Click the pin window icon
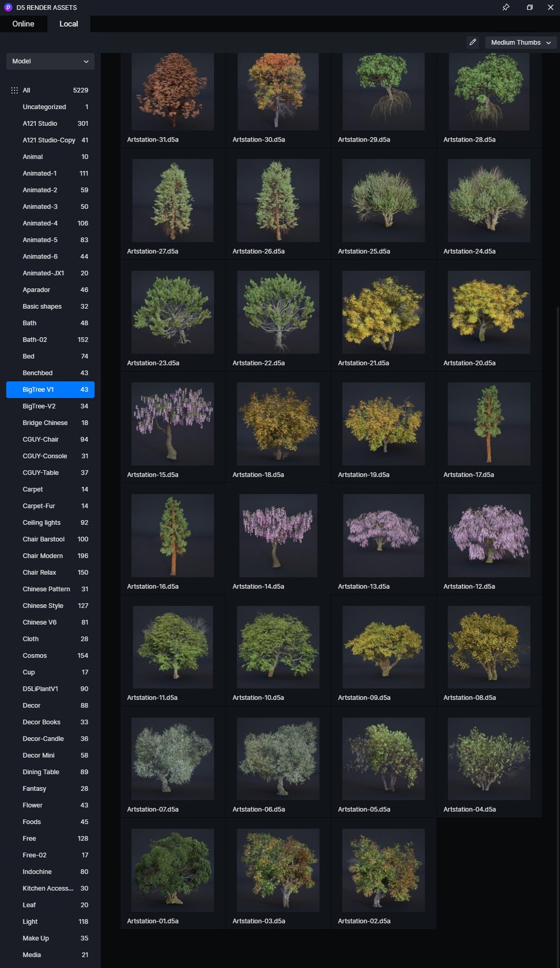Image resolution: width=560 pixels, height=968 pixels. point(506,7)
